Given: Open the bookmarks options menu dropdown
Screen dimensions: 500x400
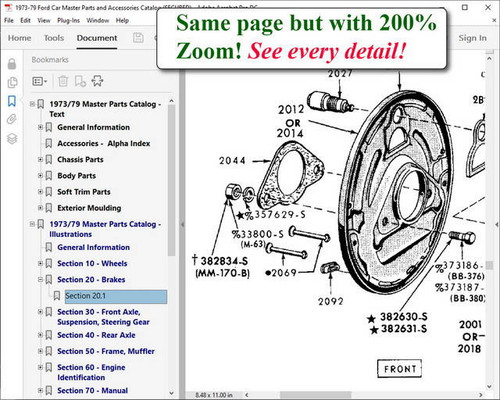Looking at the screenshot, I should point(40,81).
